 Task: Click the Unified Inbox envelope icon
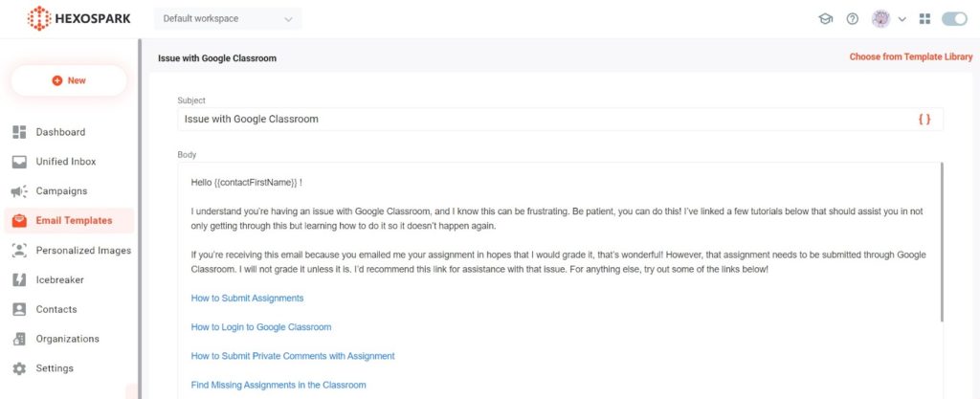pyautogui.click(x=19, y=162)
